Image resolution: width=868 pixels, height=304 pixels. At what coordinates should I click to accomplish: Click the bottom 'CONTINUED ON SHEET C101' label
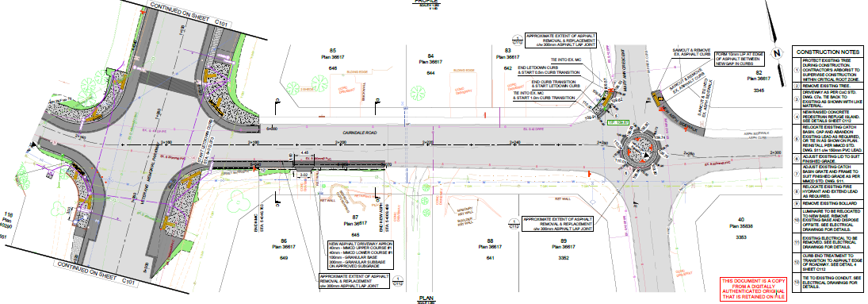97,273
